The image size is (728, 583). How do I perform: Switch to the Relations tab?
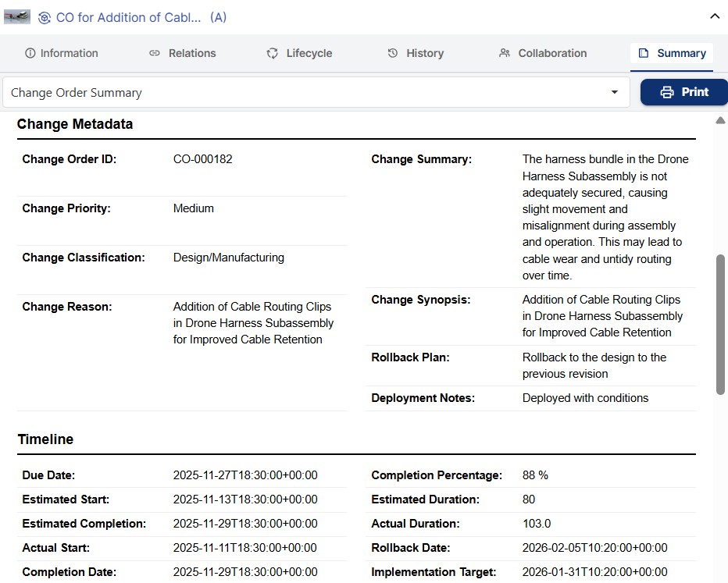183,53
